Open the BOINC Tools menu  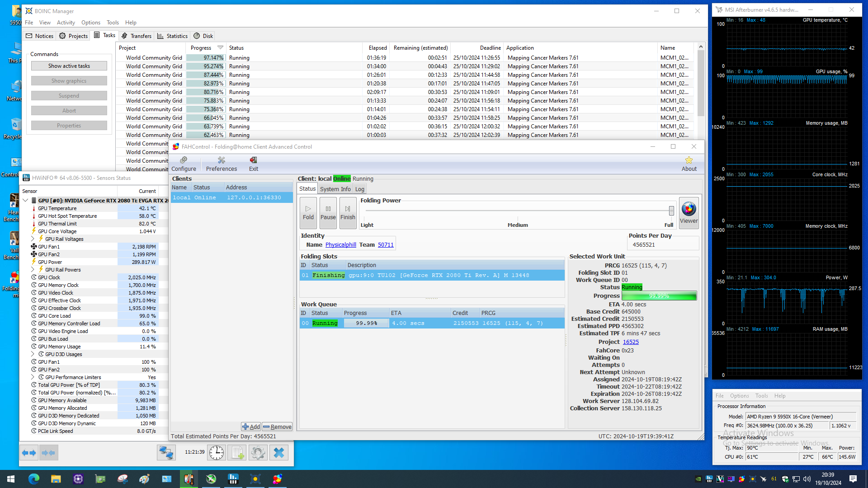pyautogui.click(x=113, y=22)
